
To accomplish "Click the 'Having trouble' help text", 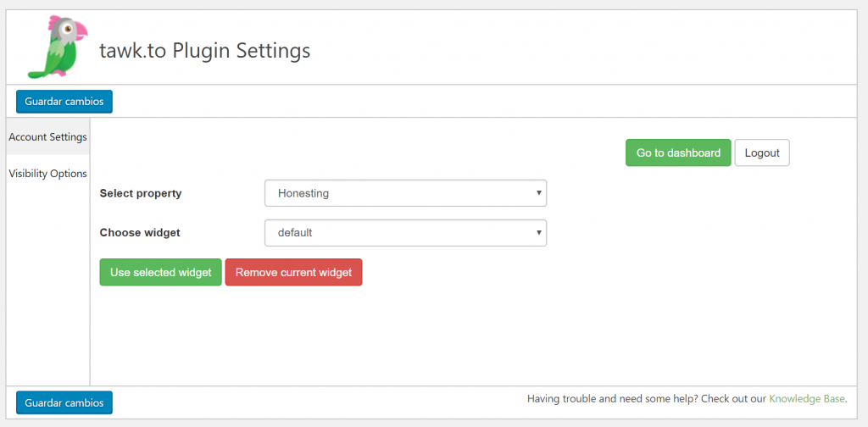I will point(646,398).
